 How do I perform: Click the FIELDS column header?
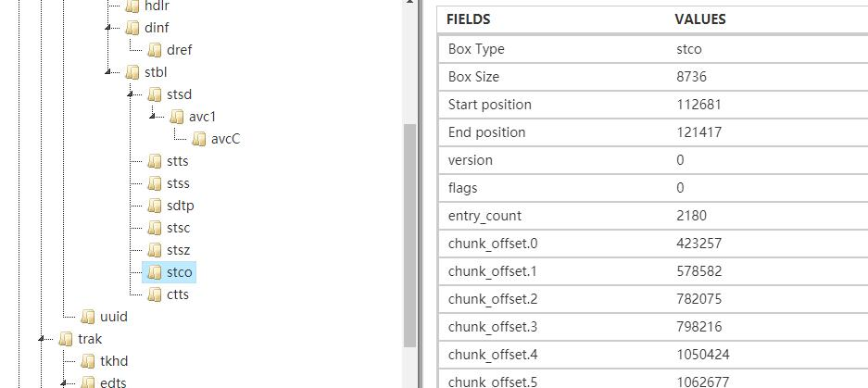tap(469, 19)
